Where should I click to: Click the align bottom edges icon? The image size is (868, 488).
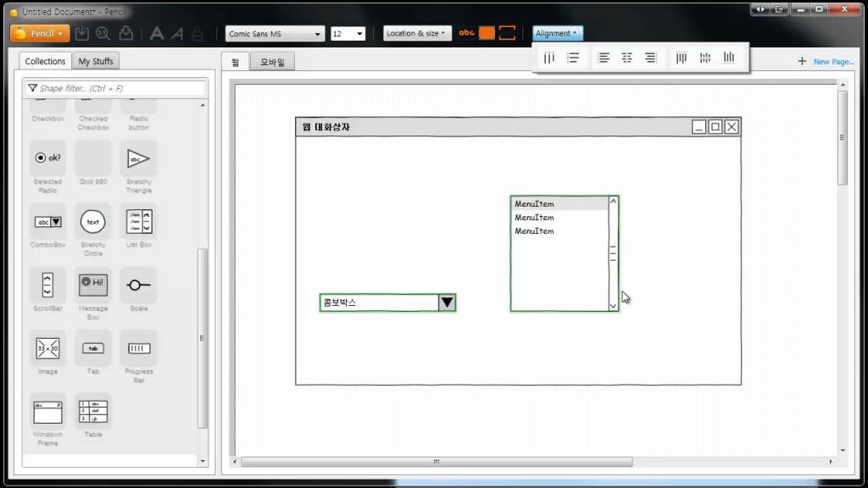tap(728, 58)
